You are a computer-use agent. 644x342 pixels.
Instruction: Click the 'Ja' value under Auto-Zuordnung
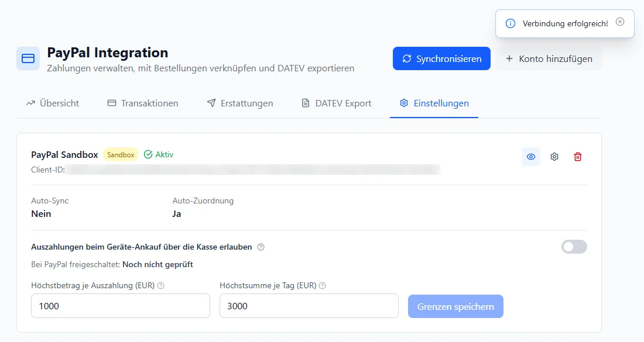pos(177,213)
